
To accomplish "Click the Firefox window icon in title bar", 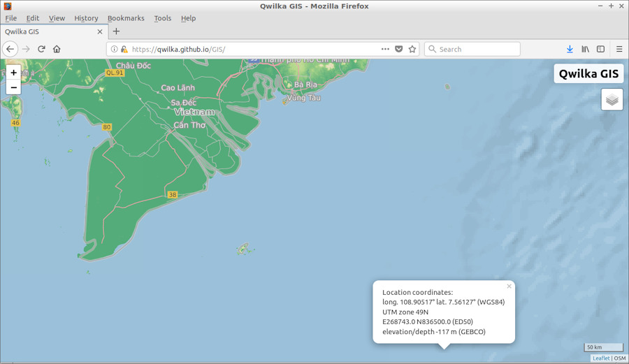I will pyautogui.click(x=7, y=6).
